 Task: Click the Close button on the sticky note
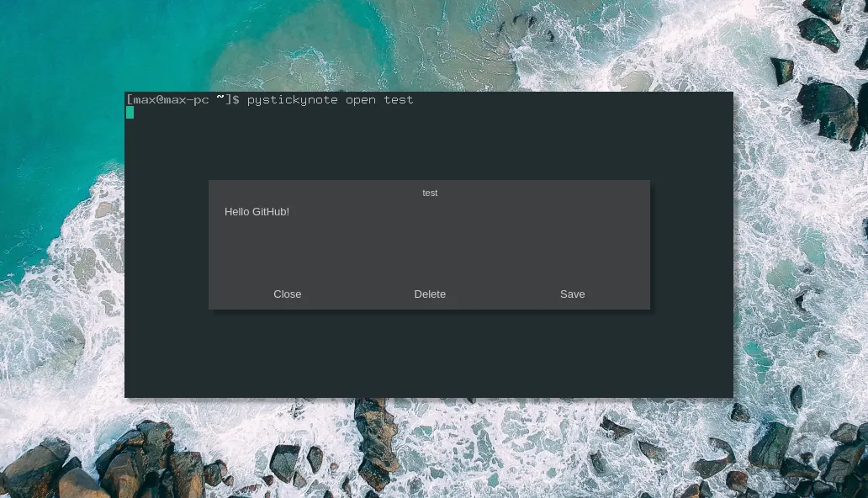click(288, 294)
